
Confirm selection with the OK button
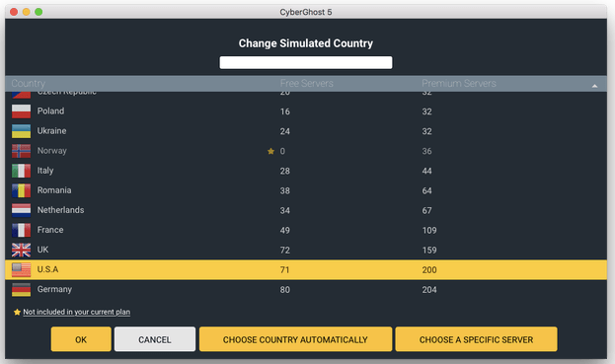tap(81, 339)
